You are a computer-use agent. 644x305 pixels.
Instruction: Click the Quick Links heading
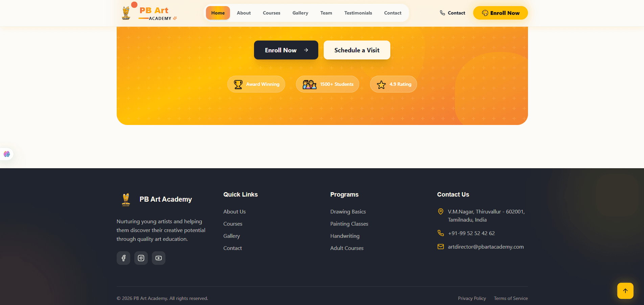pos(240,195)
